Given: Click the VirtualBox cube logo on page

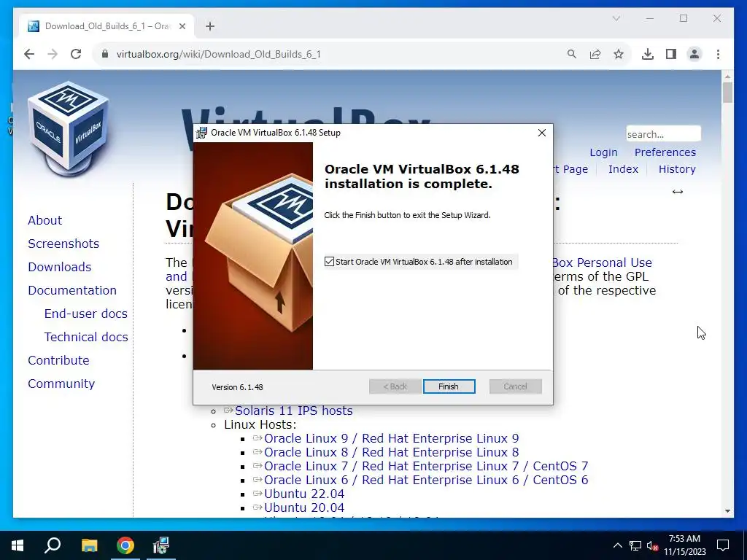Looking at the screenshot, I should click(68, 128).
